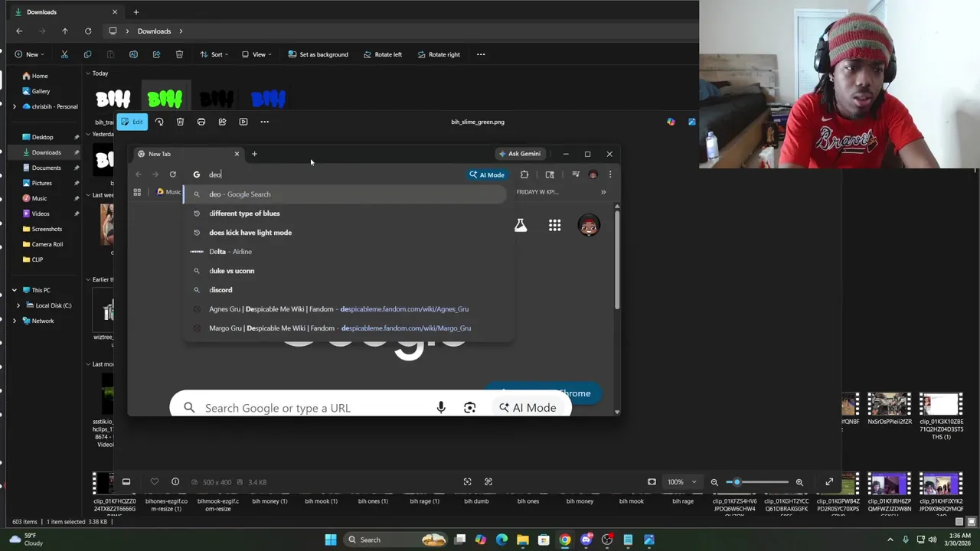
Task: Select the 'discord' suggestion
Action: (x=345, y=290)
